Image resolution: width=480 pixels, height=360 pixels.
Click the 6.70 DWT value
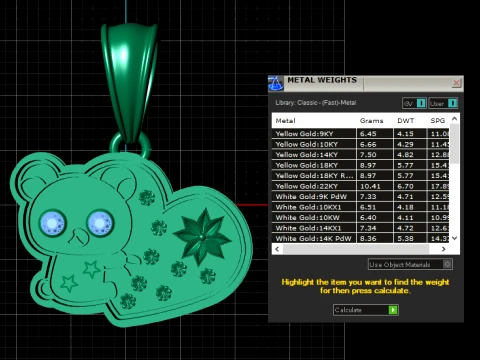[405, 186]
